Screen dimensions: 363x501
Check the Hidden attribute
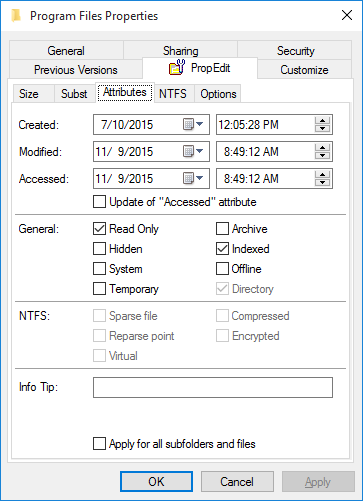[99, 249]
